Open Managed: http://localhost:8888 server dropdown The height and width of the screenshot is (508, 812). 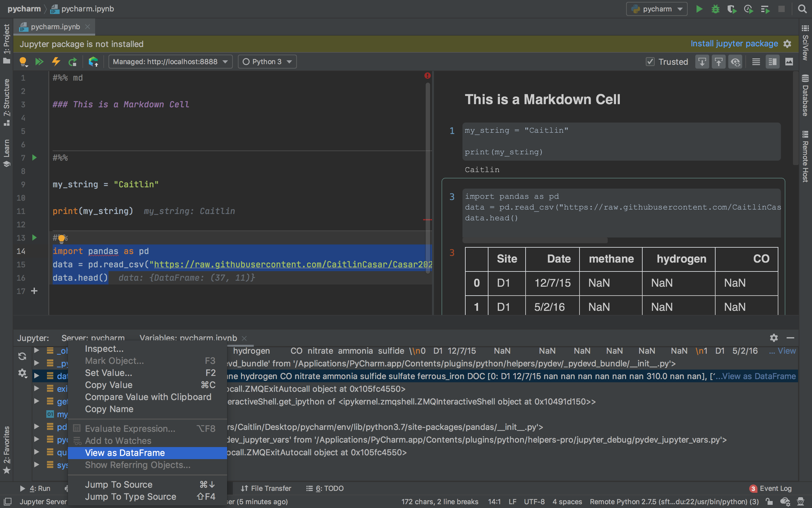tap(170, 62)
